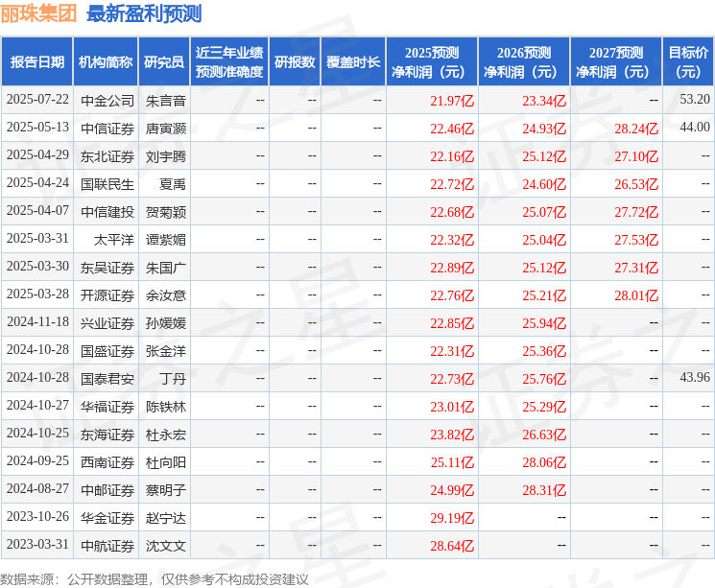Screen dimensions: 715x588
Task: Click the 丽珠集团 title text
Action: click(x=38, y=13)
